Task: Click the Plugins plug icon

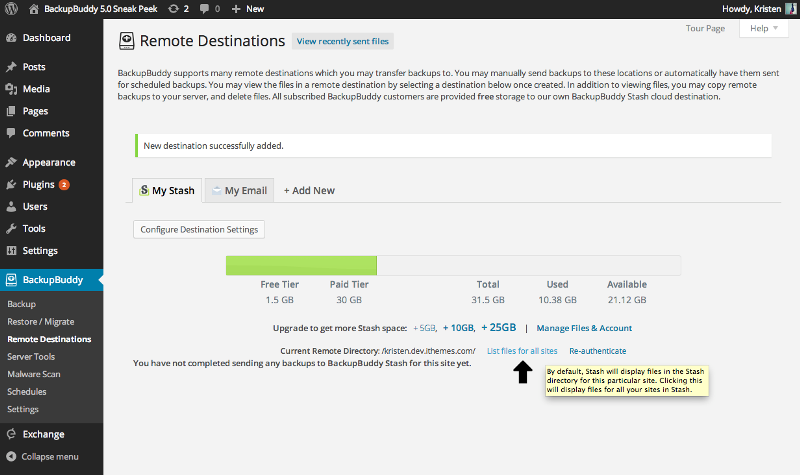Action: (11, 184)
